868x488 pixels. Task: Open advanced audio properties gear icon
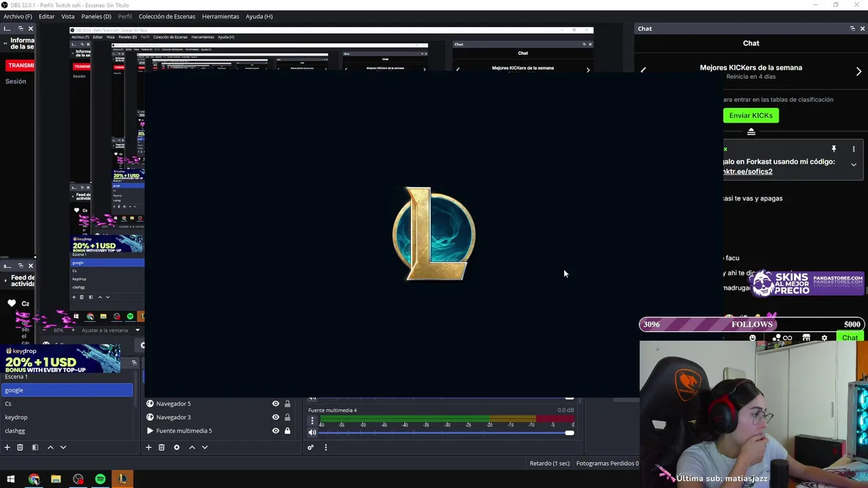pyautogui.click(x=311, y=447)
